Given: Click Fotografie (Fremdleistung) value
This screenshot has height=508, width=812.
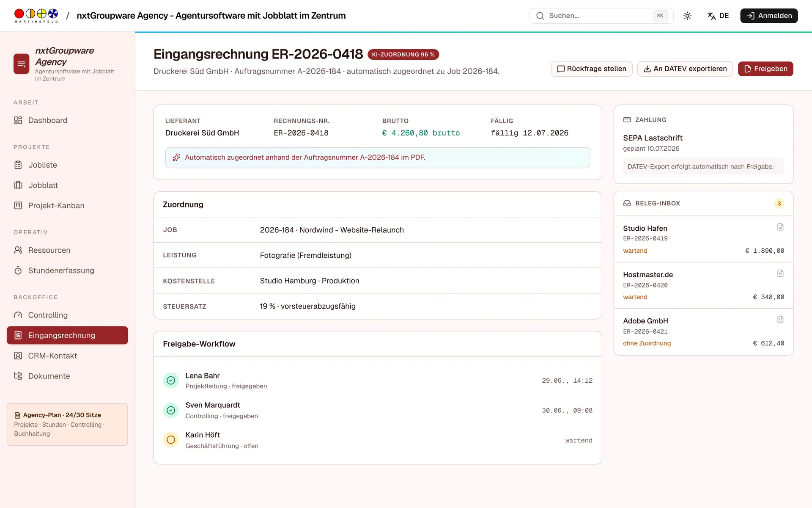Looking at the screenshot, I should (306, 255).
